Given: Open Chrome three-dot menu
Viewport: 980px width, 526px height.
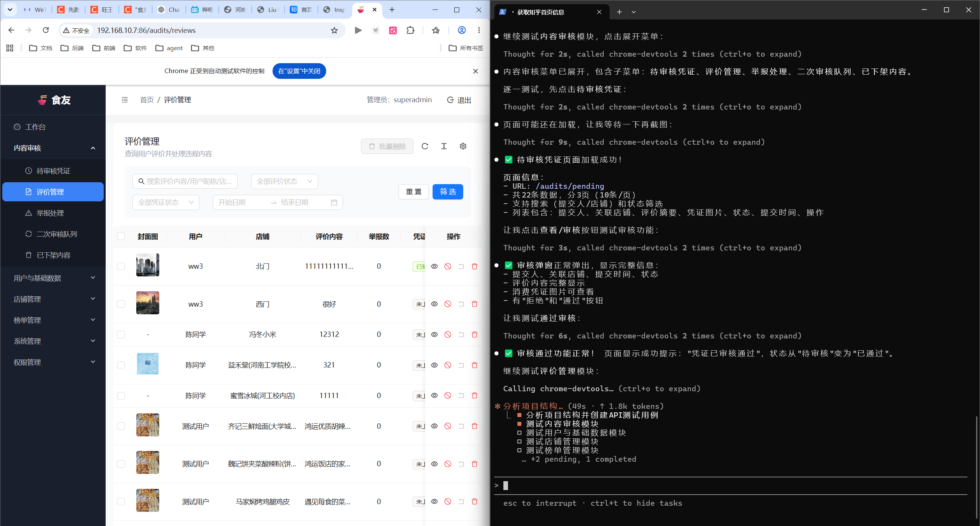Looking at the screenshot, I should click(x=479, y=30).
